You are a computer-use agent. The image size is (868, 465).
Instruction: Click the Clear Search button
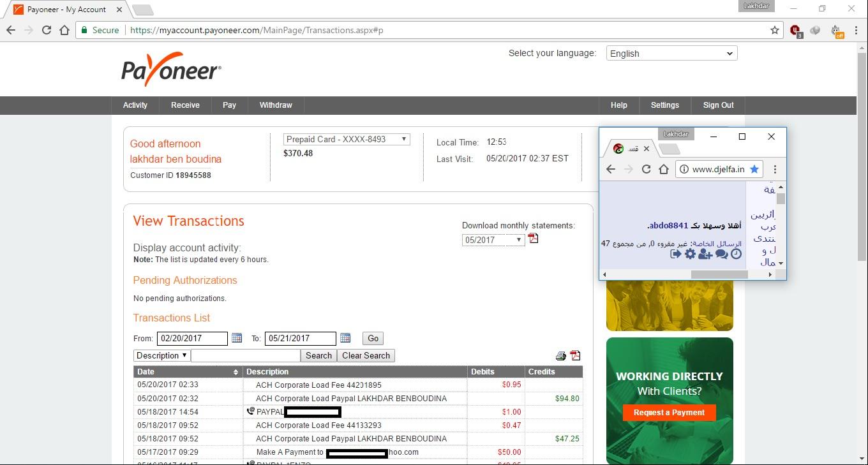366,355
